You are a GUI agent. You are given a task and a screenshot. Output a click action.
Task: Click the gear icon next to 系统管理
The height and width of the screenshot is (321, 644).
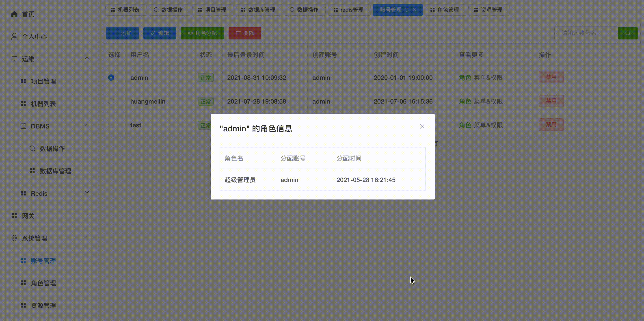14,238
